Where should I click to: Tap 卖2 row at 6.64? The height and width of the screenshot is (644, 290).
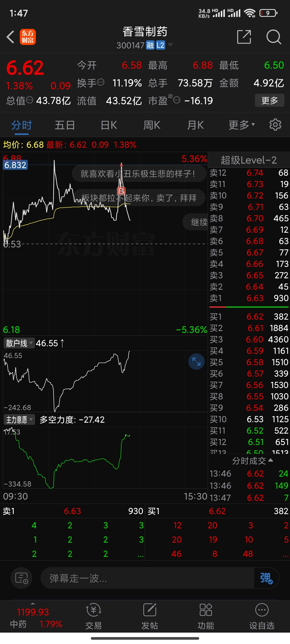pyautogui.click(x=249, y=287)
